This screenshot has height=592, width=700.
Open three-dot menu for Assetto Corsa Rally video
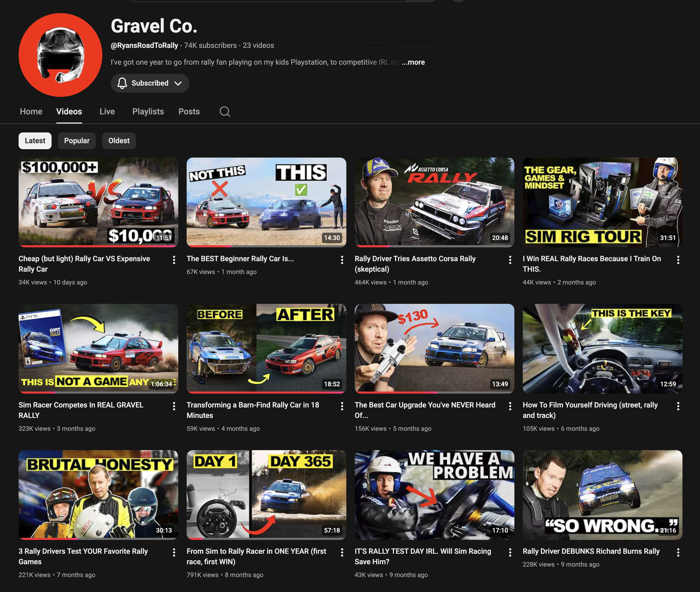click(510, 260)
